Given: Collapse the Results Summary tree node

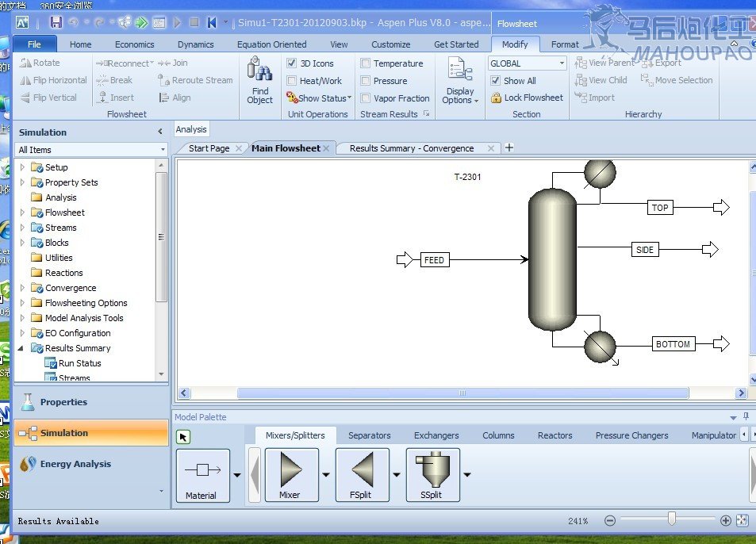Looking at the screenshot, I should (21, 348).
